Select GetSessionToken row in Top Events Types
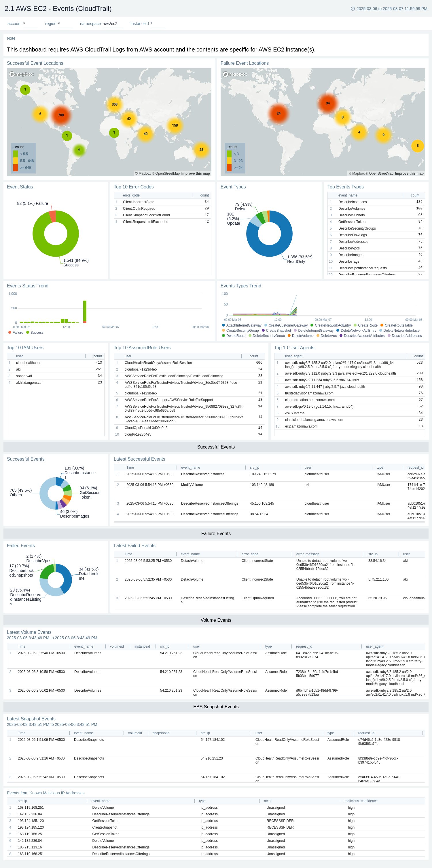The width and height of the screenshot is (432, 868). tap(376, 222)
